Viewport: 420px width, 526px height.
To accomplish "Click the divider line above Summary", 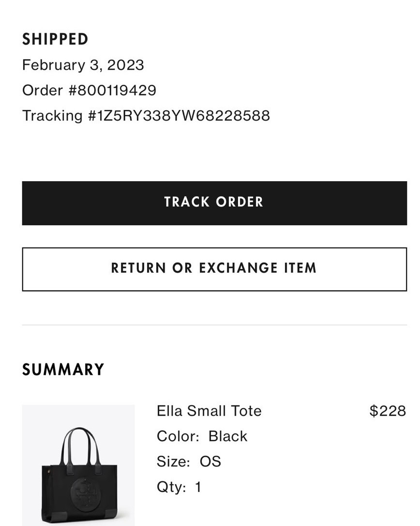I will point(214,325).
